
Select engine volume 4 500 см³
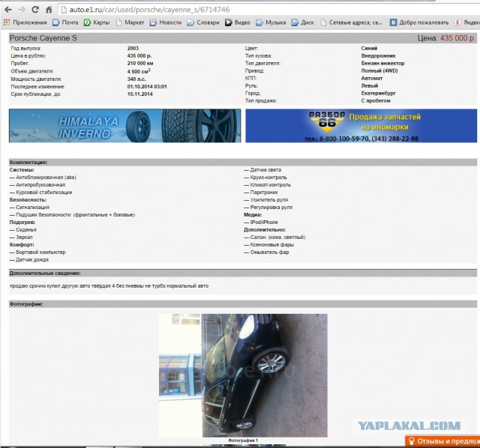coord(139,71)
